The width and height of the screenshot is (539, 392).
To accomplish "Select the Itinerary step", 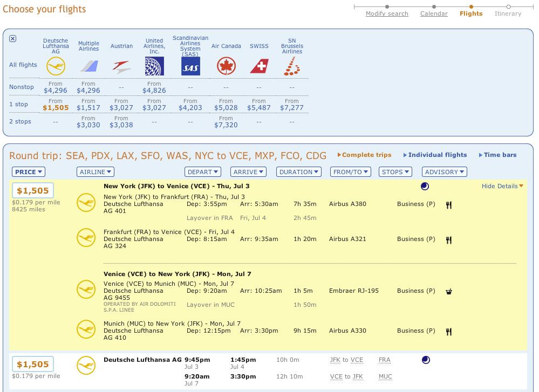I will point(508,13).
